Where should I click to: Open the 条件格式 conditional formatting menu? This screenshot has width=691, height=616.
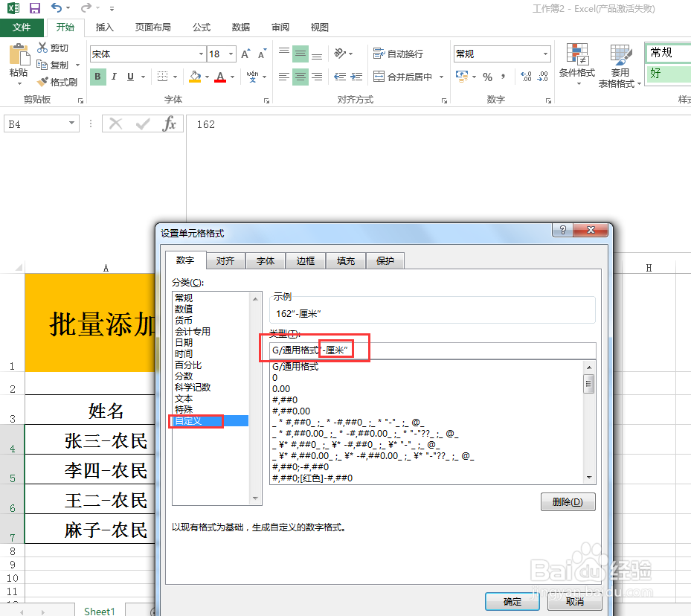click(x=577, y=67)
